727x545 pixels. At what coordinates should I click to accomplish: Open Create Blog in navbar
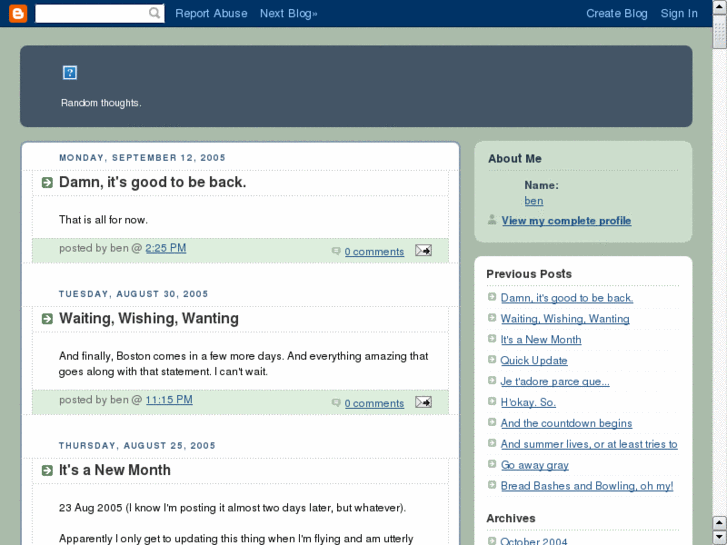coord(617,13)
